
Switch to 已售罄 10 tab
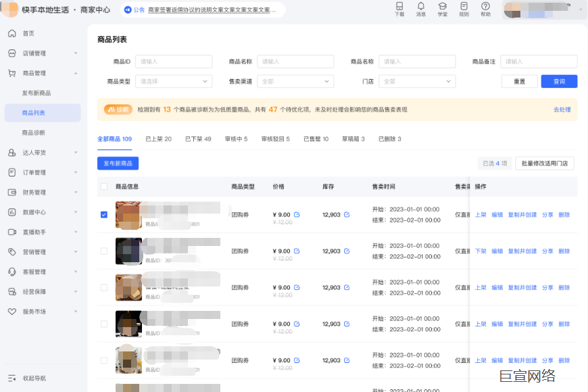click(316, 139)
